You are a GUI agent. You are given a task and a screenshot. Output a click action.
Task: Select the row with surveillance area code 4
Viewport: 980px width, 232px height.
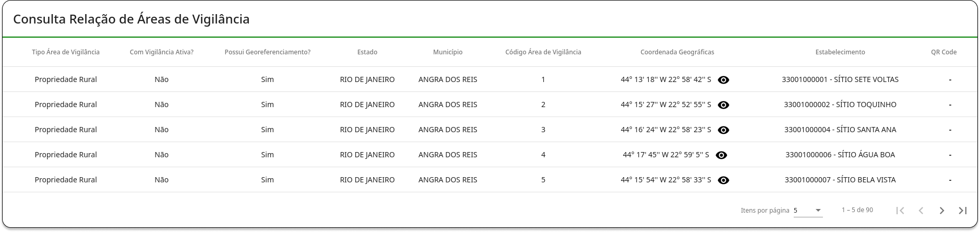490,155
